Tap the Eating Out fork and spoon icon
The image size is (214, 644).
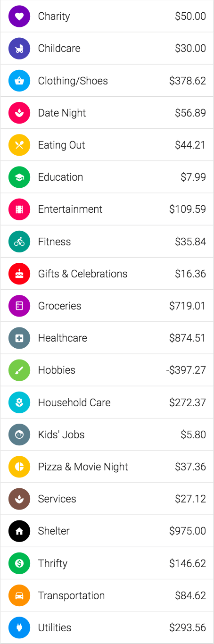pyautogui.click(x=19, y=145)
